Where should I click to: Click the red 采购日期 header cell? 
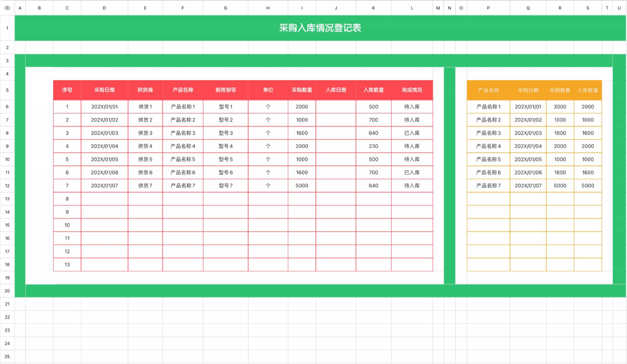coord(104,90)
